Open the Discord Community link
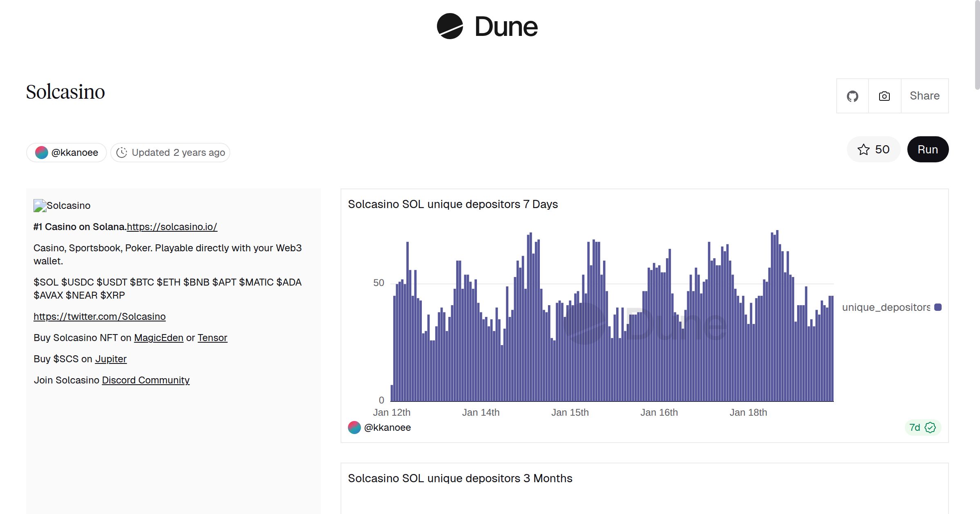The height and width of the screenshot is (514, 980). (x=145, y=380)
